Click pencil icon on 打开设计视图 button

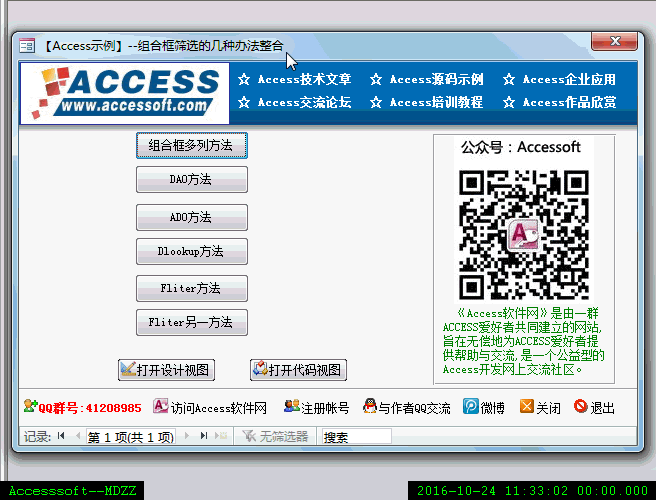pyautogui.click(x=128, y=369)
